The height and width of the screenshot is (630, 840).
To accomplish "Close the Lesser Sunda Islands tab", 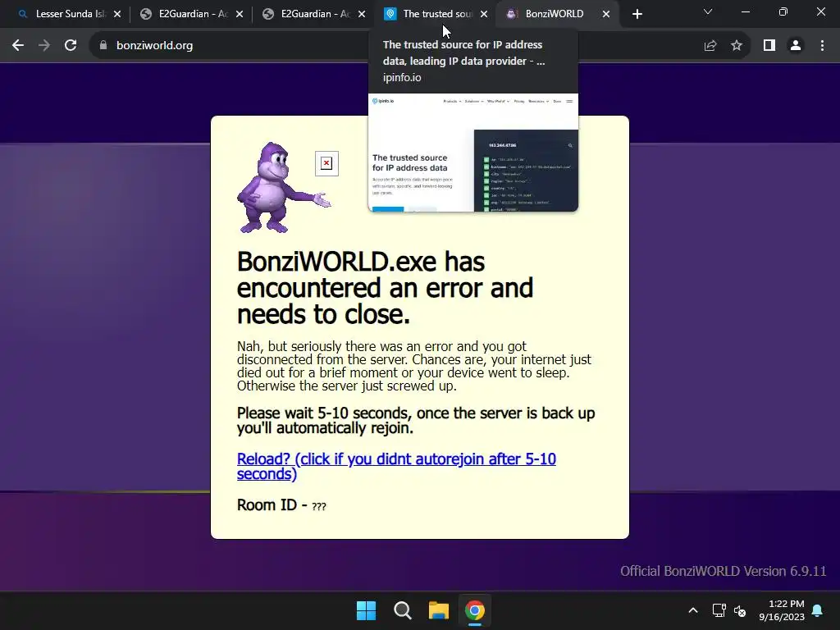I will tap(117, 14).
